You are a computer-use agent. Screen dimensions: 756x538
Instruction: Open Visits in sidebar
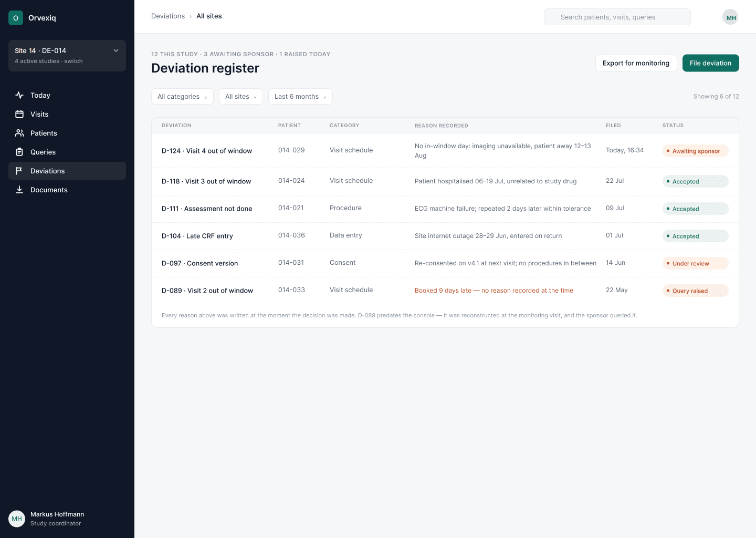click(x=67, y=114)
